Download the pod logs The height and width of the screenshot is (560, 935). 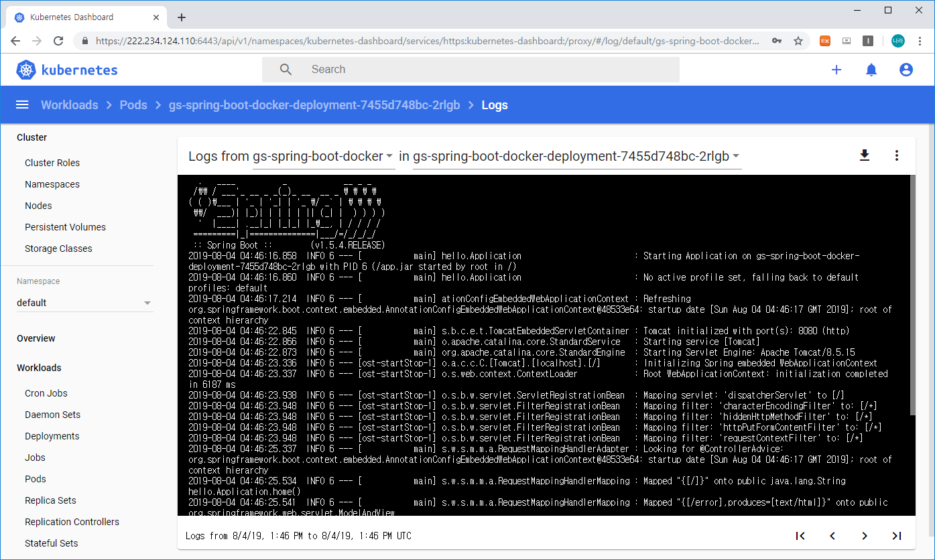coord(865,155)
